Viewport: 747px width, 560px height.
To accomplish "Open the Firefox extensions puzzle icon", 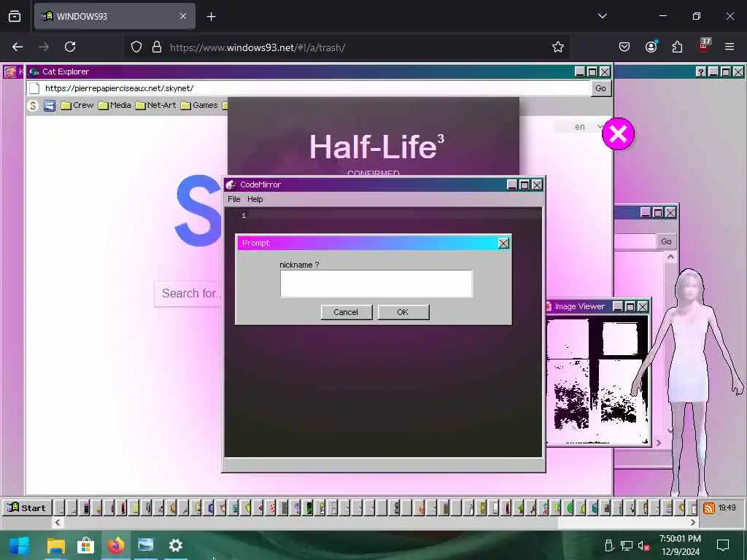I will pyautogui.click(x=677, y=47).
